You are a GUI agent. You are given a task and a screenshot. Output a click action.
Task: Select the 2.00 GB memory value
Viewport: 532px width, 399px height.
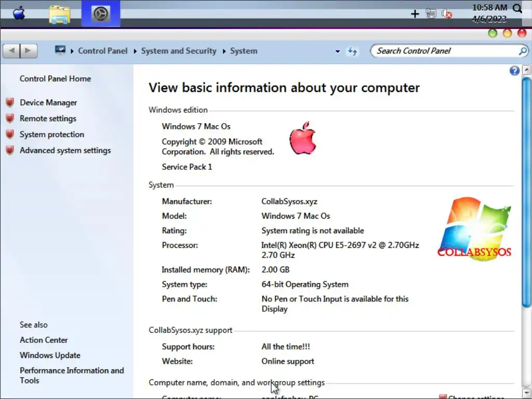[x=275, y=270]
